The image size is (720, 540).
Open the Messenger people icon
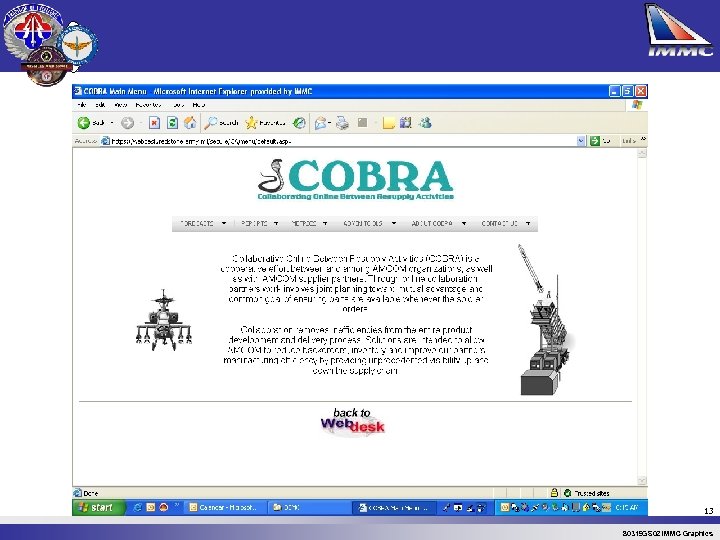coord(425,123)
